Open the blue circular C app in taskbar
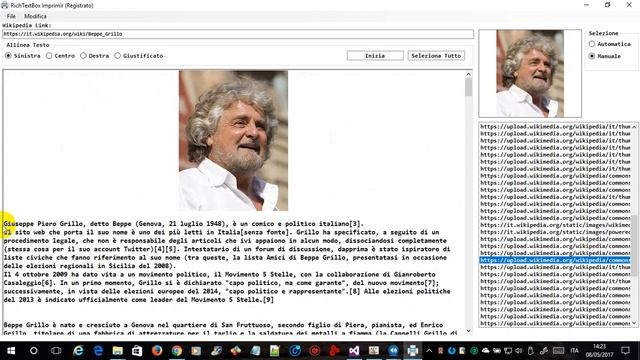The width and height of the screenshot is (640, 360). tap(295, 351)
